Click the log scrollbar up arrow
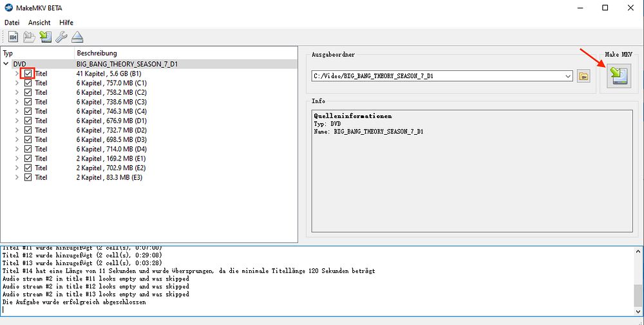 point(638,251)
